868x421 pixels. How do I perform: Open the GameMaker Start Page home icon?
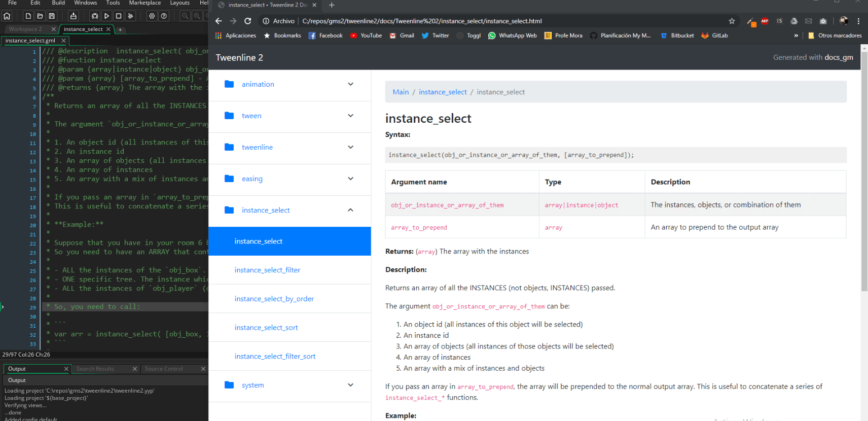pos(7,16)
